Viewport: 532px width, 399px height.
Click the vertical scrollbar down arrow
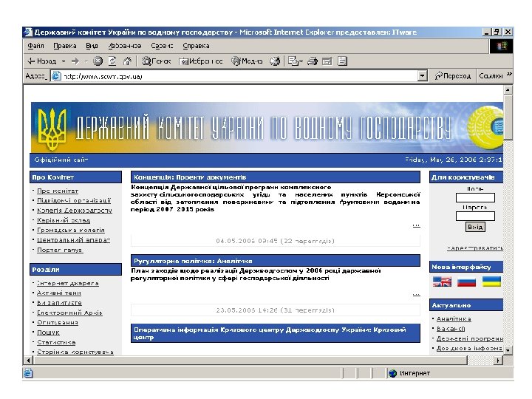point(508,350)
